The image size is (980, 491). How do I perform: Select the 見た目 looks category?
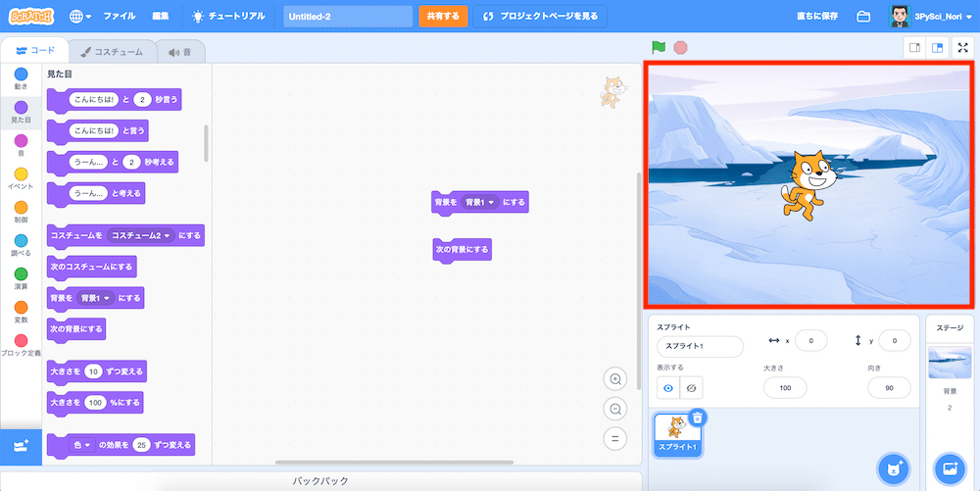(x=21, y=113)
